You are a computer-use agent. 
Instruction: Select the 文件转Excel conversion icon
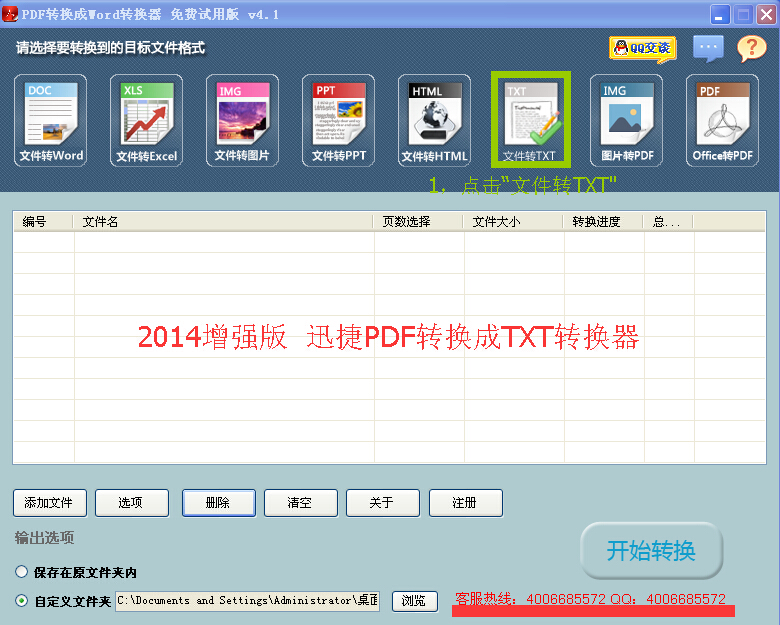click(146, 120)
